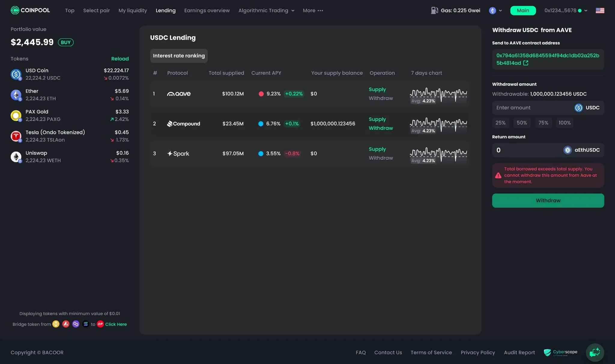This screenshot has height=364, width=615.
Task: Click the Spark protocol logo
Action: point(178,153)
